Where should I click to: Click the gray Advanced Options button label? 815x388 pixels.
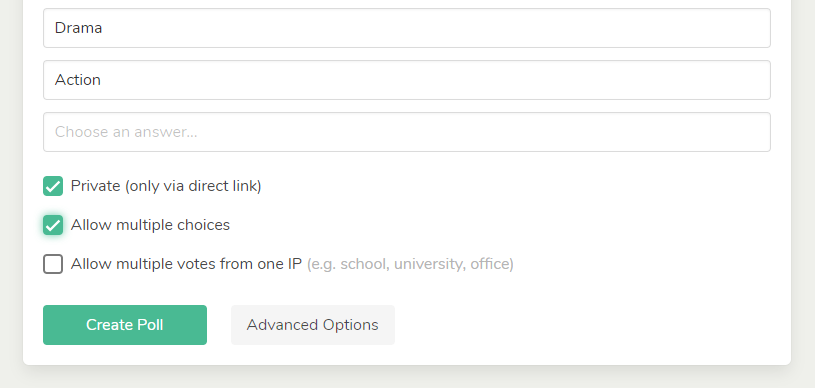coord(313,325)
